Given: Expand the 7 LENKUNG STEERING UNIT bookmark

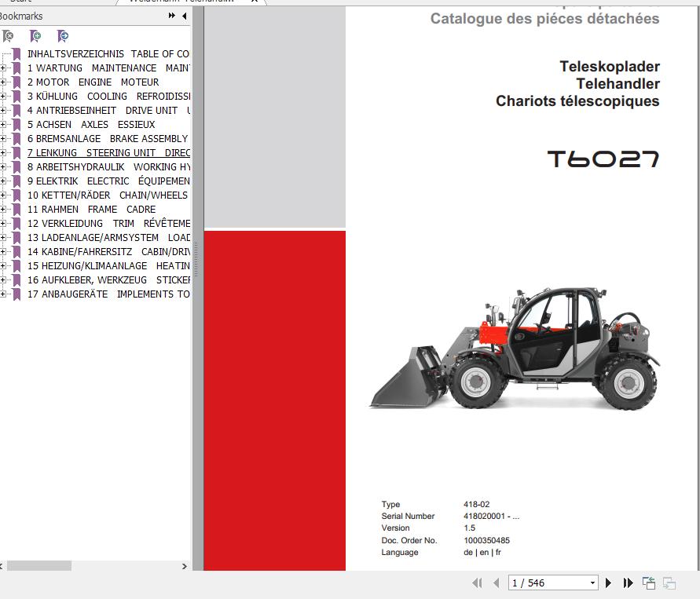Looking at the screenshot, I should (x=2, y=152).
